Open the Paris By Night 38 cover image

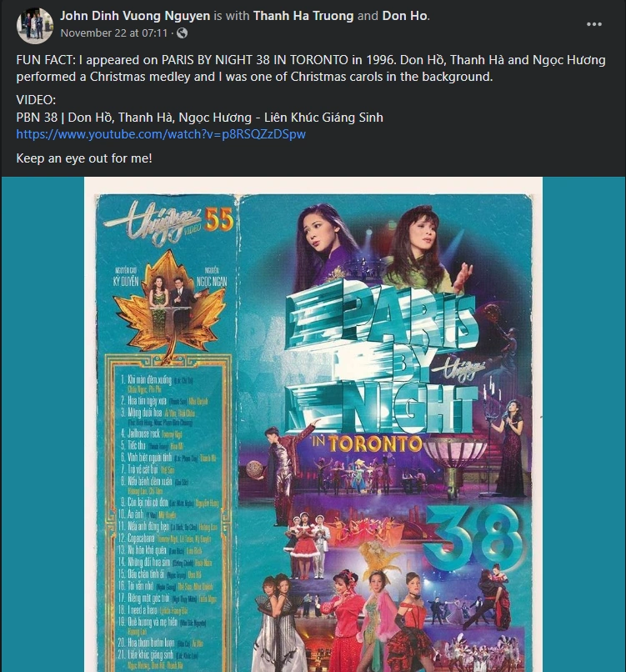pyautogui.click(x=313, y=424)
